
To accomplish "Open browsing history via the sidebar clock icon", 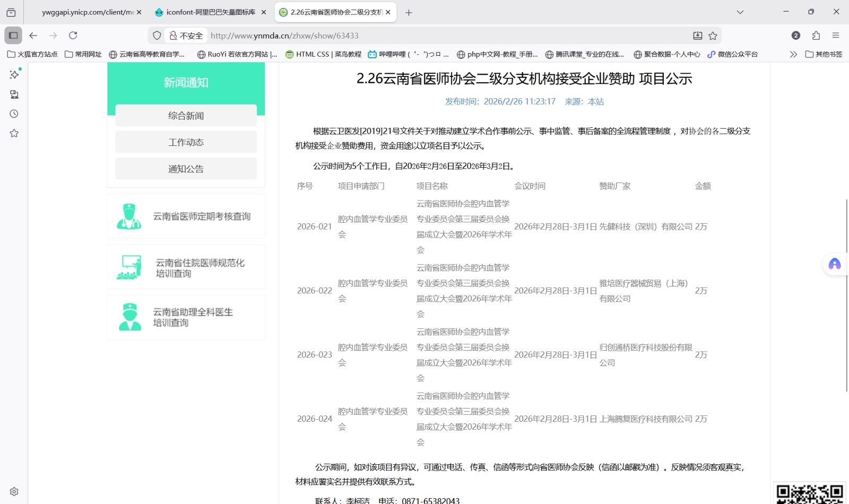I will click(x=13, y=113).
